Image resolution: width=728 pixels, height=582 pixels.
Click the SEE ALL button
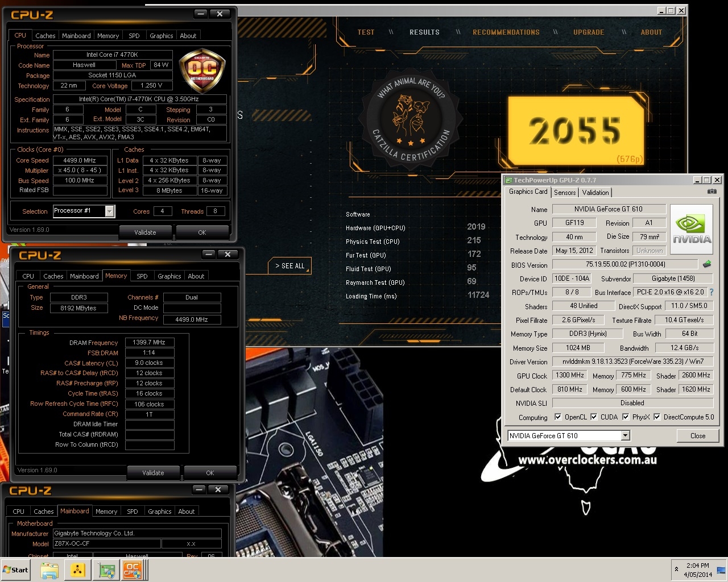(290, 266)
